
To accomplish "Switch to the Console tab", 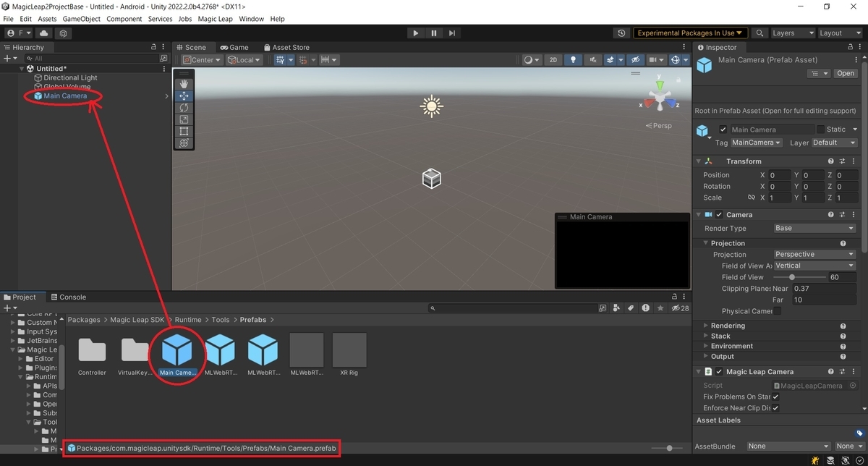I will [x=67, y=297].
